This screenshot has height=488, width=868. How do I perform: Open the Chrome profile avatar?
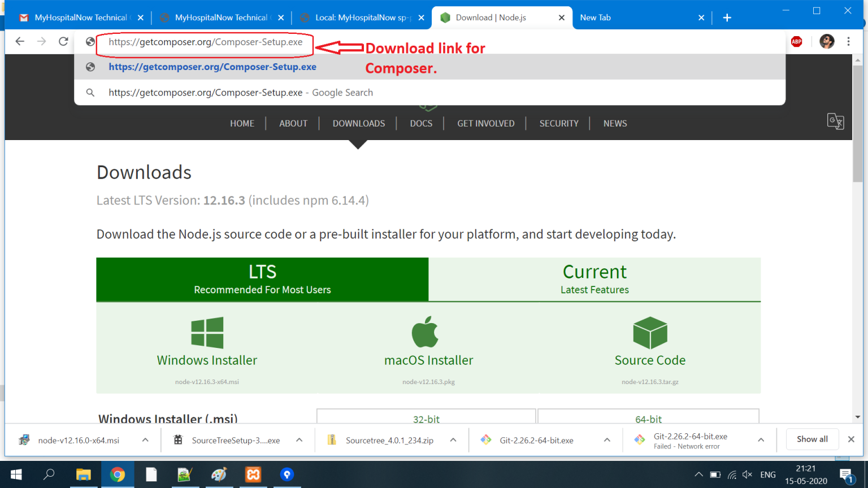pyautogui.click(x=827, y=41)
